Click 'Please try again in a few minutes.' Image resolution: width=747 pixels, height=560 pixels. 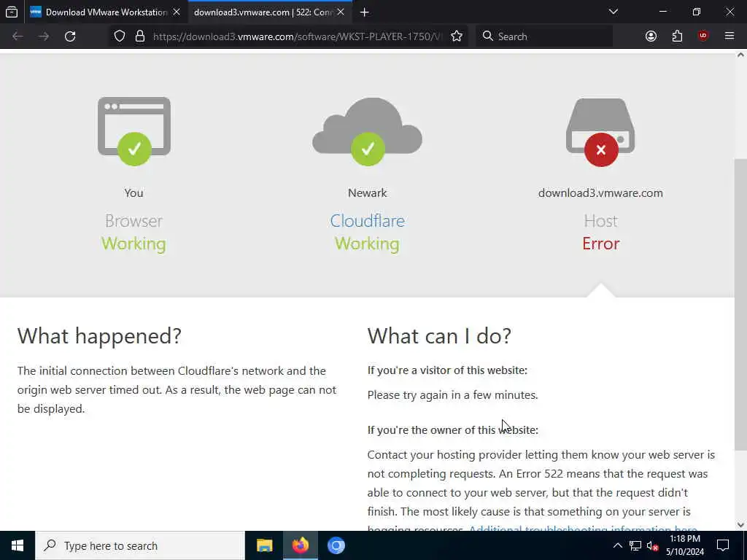452,395
